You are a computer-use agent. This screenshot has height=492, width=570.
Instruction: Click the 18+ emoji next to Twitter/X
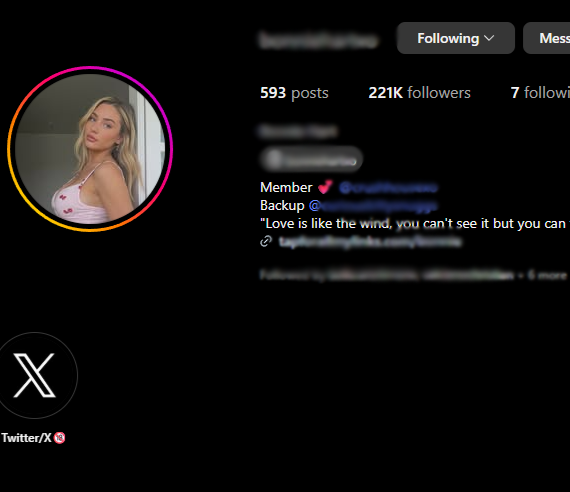point(60,438)
